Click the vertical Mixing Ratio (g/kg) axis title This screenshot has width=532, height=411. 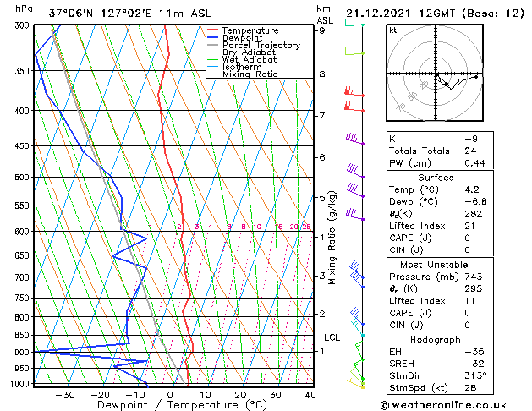point(332,238)
